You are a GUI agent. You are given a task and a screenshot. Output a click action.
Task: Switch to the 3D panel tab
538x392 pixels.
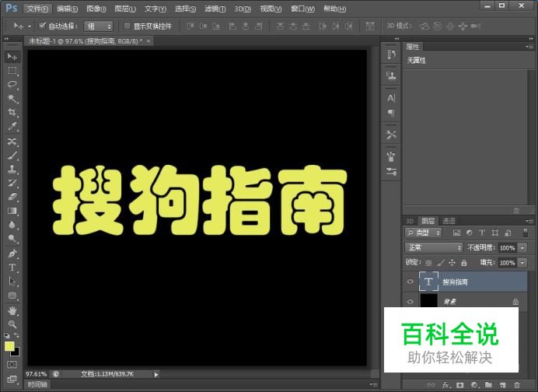(410, 221)
